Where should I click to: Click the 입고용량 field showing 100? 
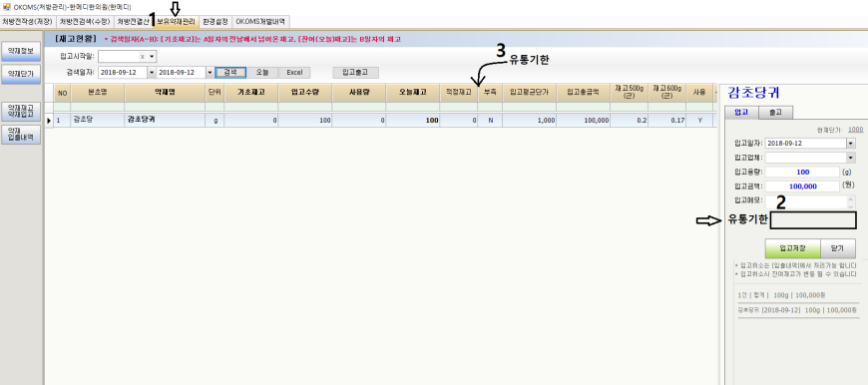(x=803, y=172)
